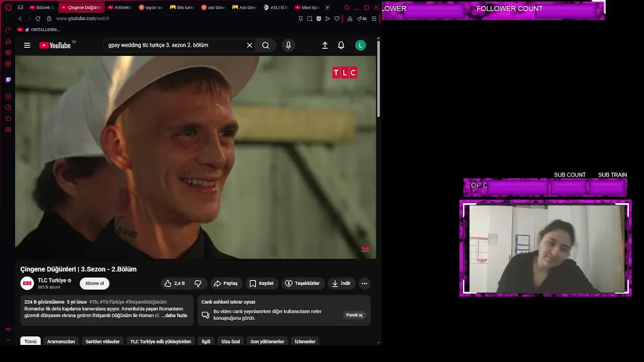Clear the YouTube search box text

pyautogui.click(x=250, y=45)
